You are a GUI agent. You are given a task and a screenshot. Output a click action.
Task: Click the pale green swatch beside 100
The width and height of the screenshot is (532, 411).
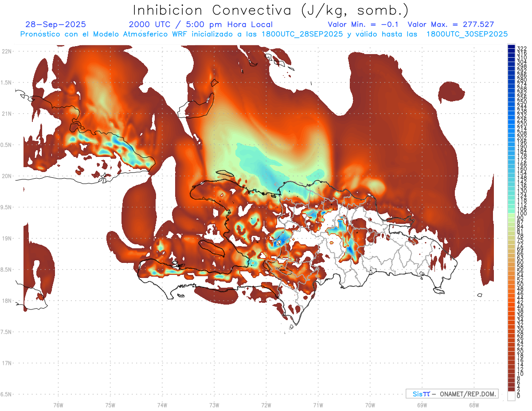pos(511,215)
